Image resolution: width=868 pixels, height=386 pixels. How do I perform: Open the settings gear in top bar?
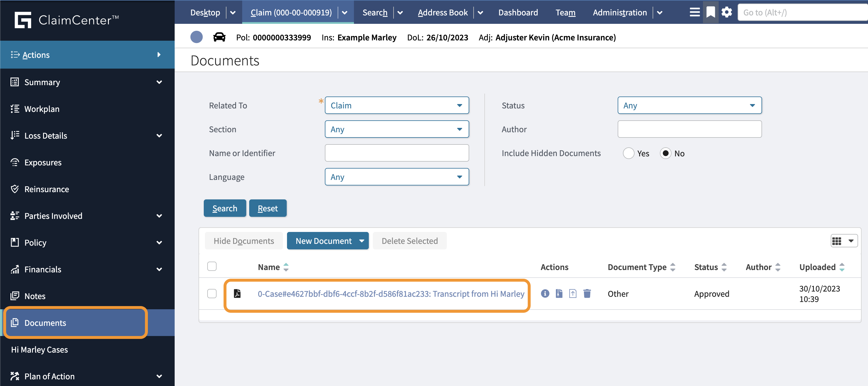point(727,12)
